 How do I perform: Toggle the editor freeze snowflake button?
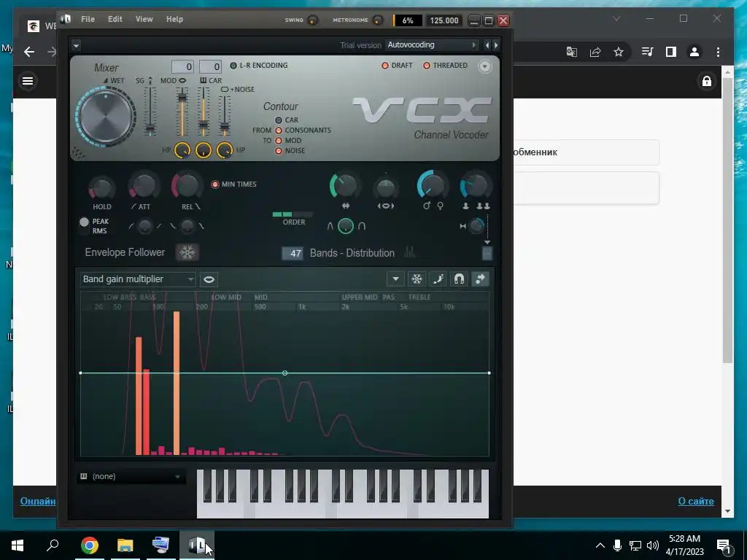click(x=417, y=279)
